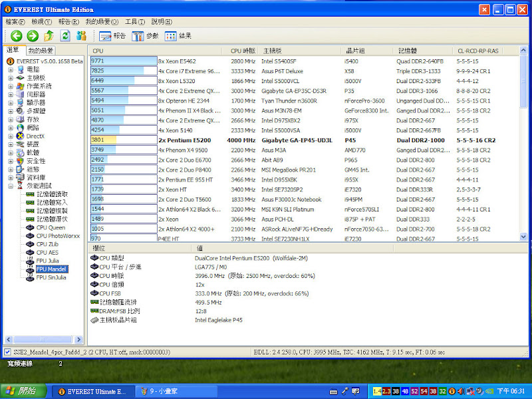Open the 報告 report toolbar button
The image size is (532, 399).
click(x=113, y=36)
